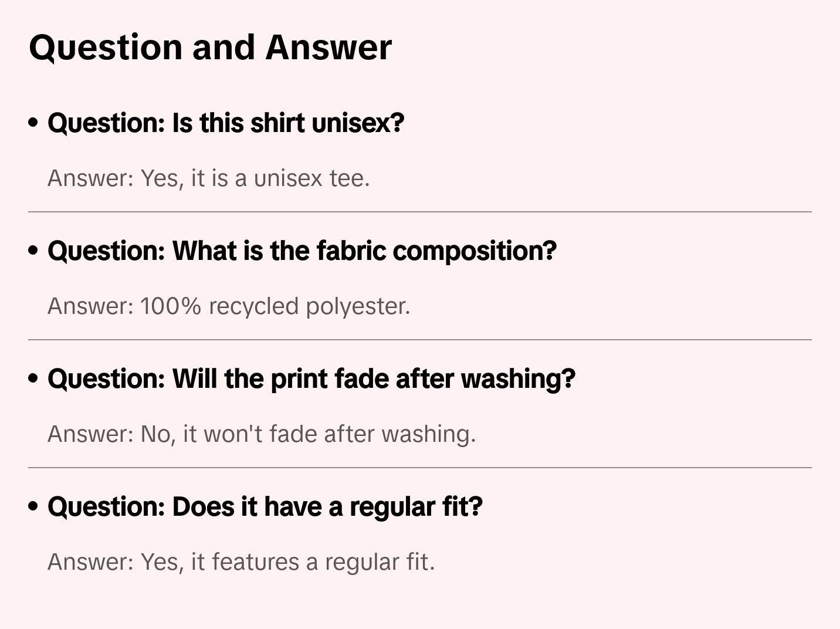The height and width of the screenshot is (629, 840).
Task: Click the bullet beside the fabric composition question
Action: point(33,251)
